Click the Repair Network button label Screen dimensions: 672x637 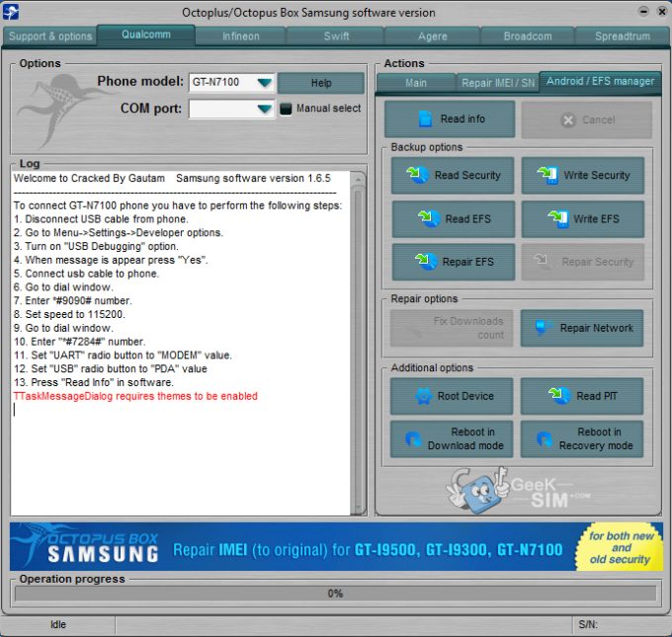[597, 328]
